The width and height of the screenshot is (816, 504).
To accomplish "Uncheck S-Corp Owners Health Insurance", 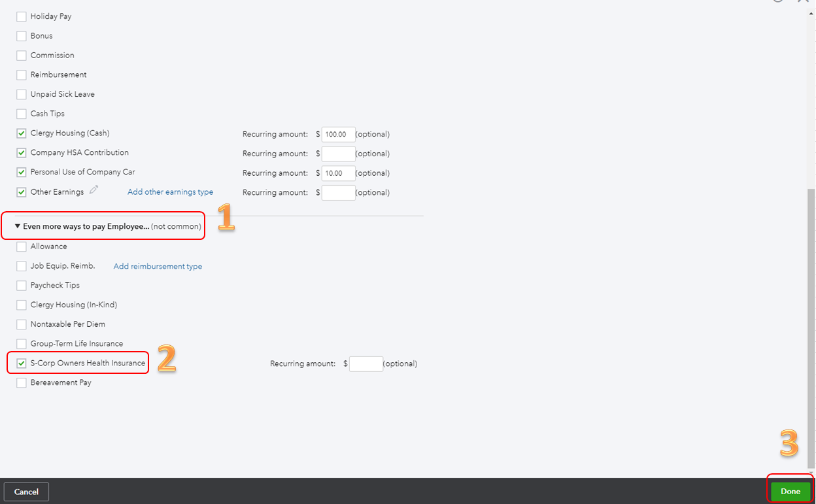I will (22, 363).
